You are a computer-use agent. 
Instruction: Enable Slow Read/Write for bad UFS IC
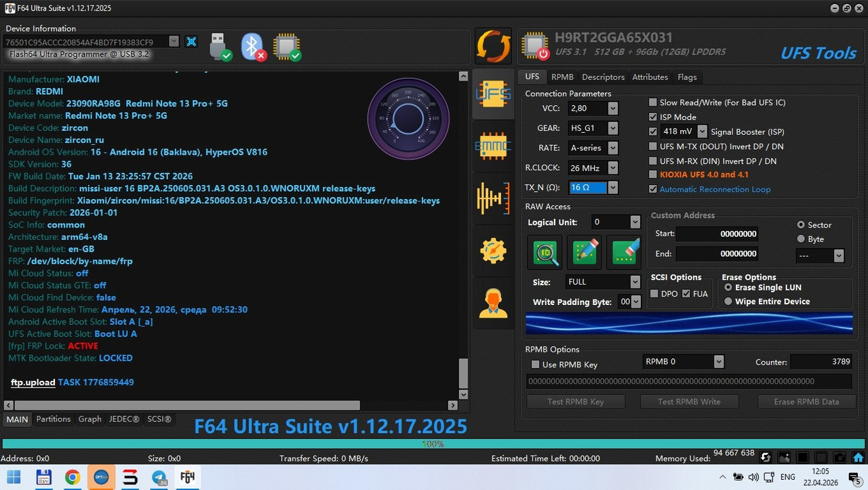coord(653,102)
